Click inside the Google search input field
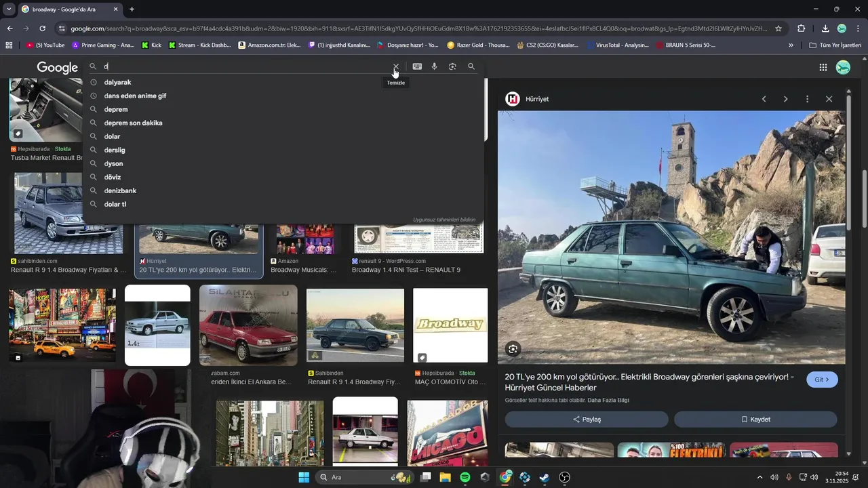 click(244, 66)
